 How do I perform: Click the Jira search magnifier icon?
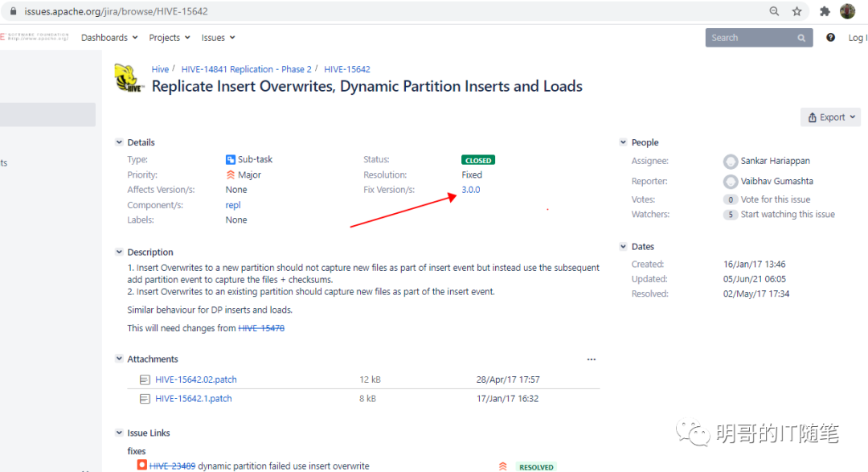(801, 38)
